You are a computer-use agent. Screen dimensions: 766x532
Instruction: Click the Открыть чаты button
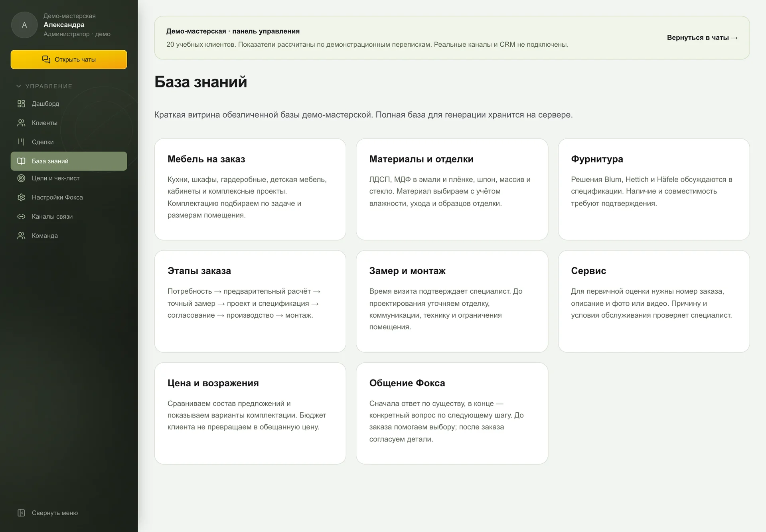pos(69,59)
